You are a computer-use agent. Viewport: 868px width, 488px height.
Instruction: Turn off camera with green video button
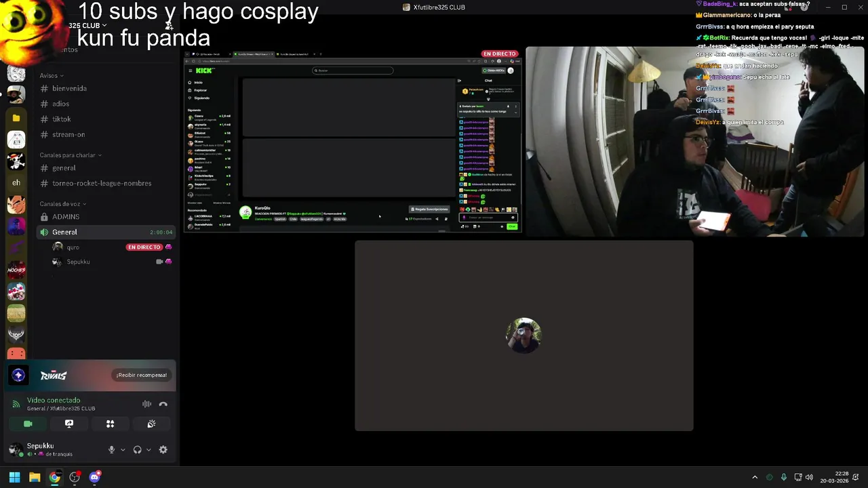(x=28, y=424)
